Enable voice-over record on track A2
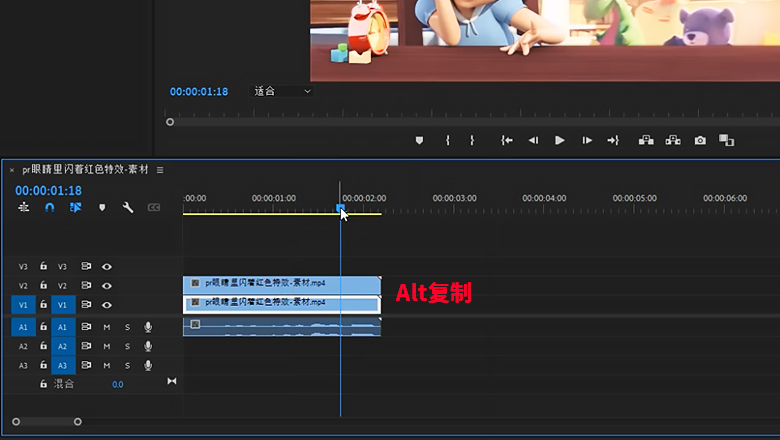The width and height of the screenshot is (780, 440). coord(148,347)
